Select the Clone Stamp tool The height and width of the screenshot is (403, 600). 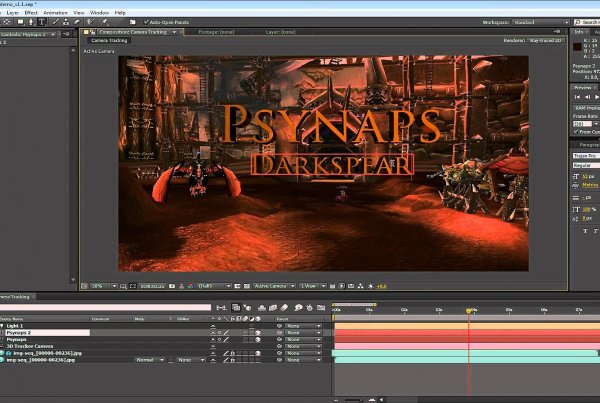pyautogui.click(x=66, y=22)
